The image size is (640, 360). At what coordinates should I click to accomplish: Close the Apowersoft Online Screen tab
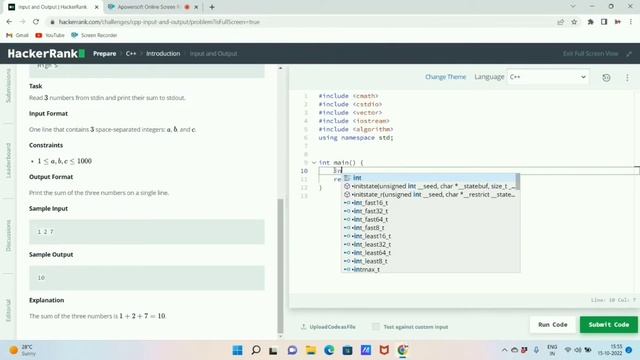[x=196, y=7]
